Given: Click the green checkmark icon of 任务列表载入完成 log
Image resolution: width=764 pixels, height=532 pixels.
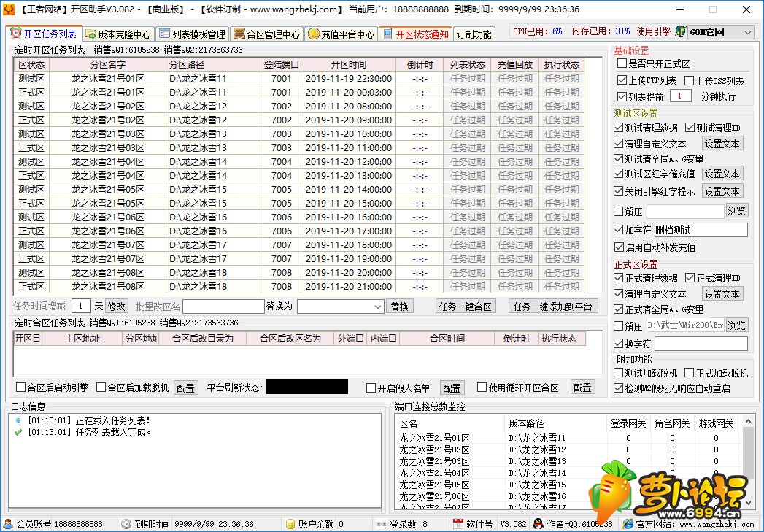Looking at the screenshot, I should pos(18,432).
